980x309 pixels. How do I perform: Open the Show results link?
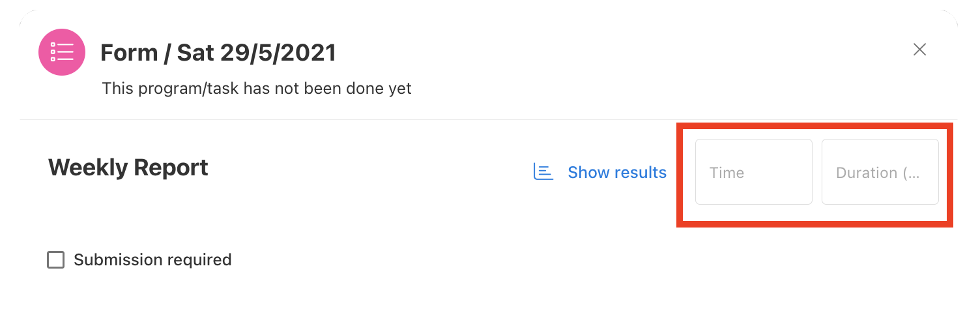pos(600,172)
